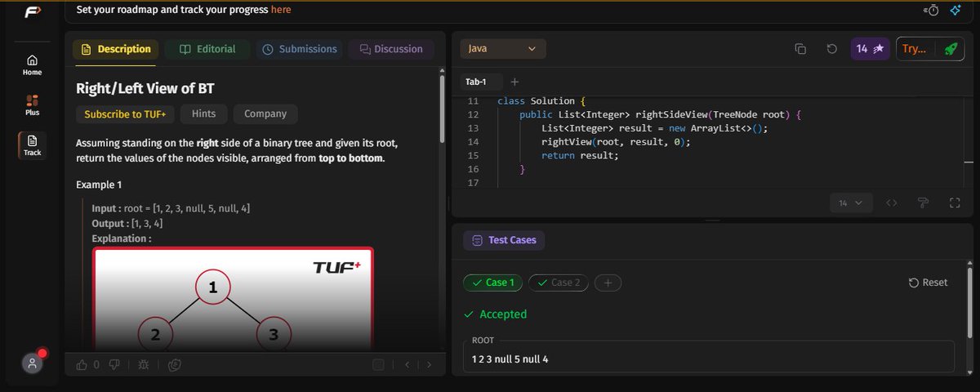
Task: Click the coin badge icon next to bug
Action: 174,365
